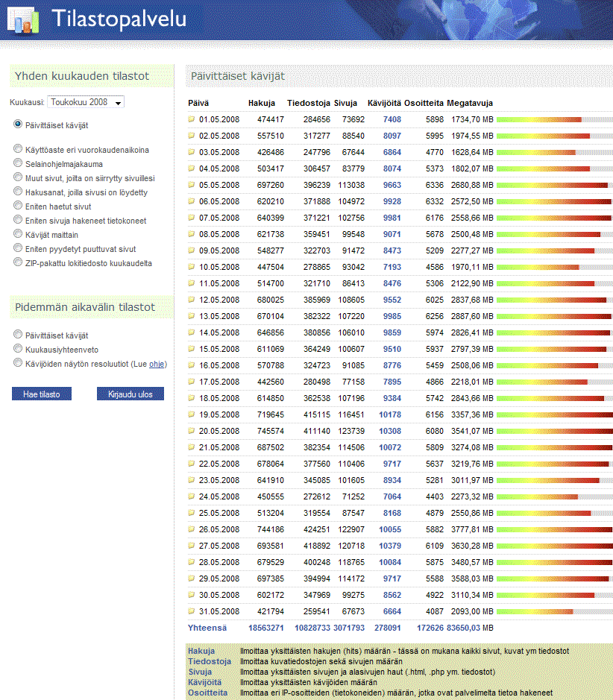
Task: Open visitor count 9928 link
Action: coord(392,201)
